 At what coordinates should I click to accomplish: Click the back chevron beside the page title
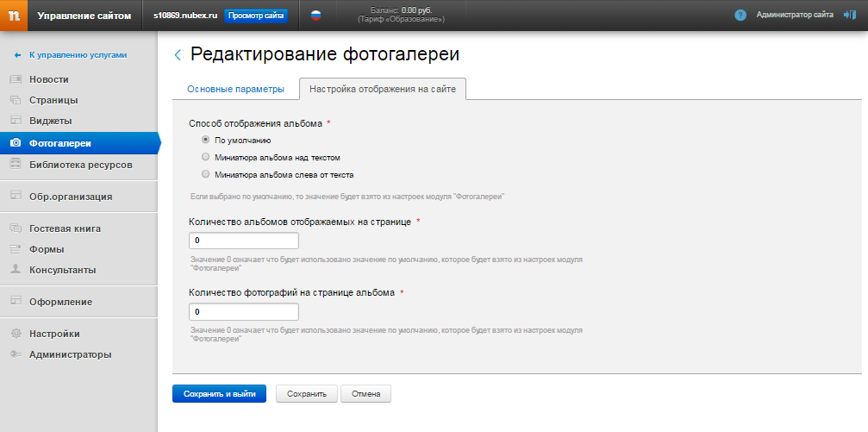[178, 55]
